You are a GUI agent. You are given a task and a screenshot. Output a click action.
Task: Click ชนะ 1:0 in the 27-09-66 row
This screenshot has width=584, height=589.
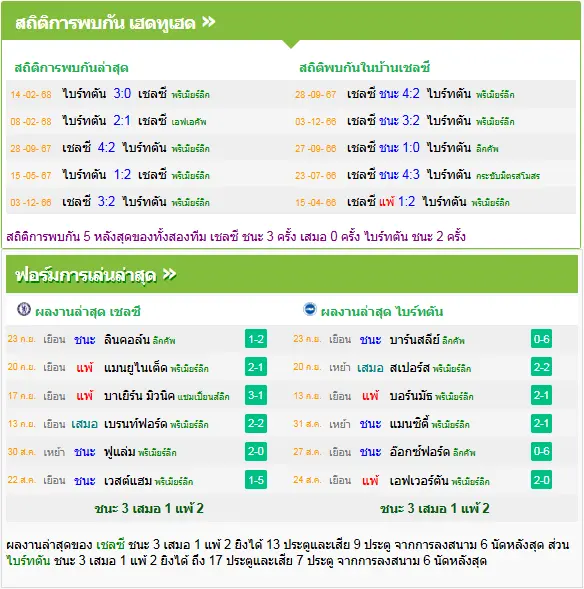tap(399, 147)
